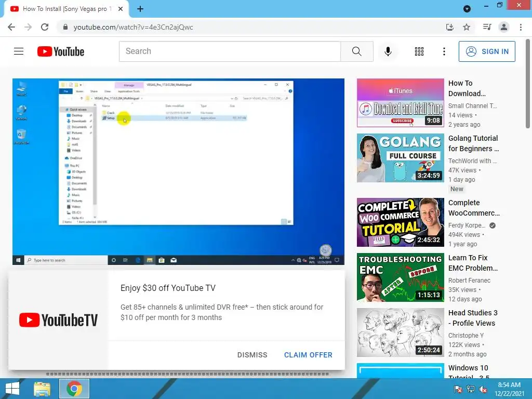This screenshot has height=399, width=532.
Task: Go to the YouTube home logo
Action: point(61,51)
